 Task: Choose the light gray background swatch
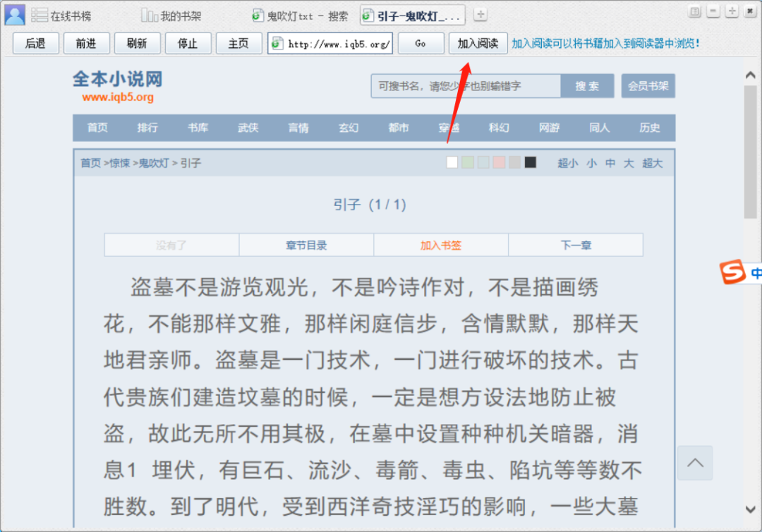point(514,162)
